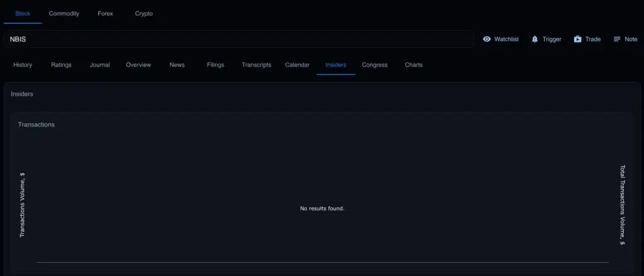The image size is (644, 276).
Task: Switch to the Forex tab
Action: point(106,13)
